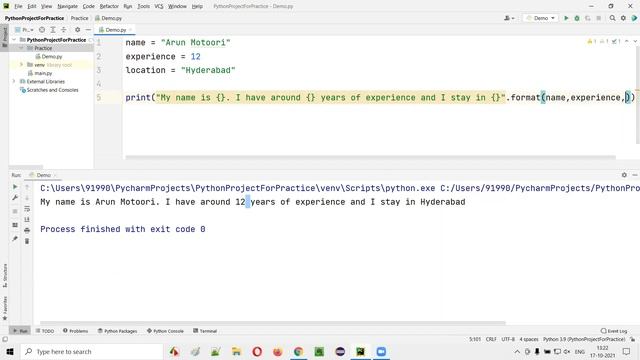Toggle soft-wrap in Run console

tap(27, 209)
